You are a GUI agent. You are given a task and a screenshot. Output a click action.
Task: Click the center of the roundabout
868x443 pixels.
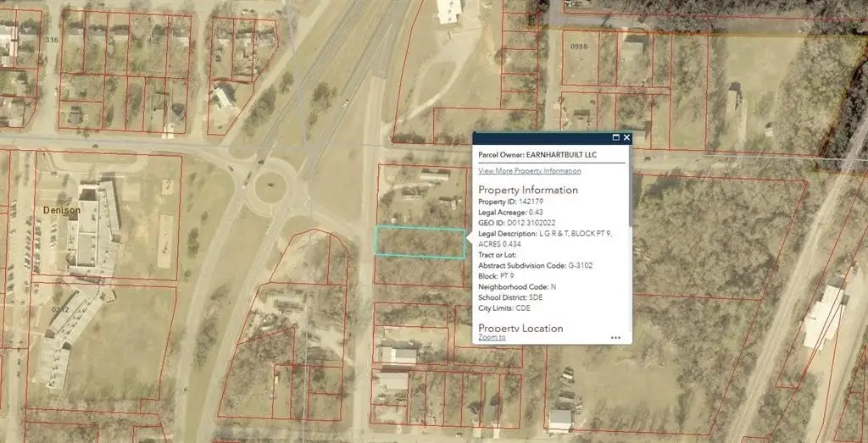270,186
